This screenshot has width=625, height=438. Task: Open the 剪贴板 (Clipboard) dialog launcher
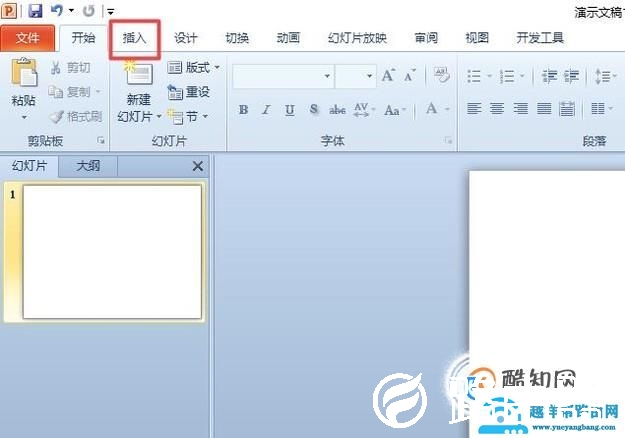101,140
